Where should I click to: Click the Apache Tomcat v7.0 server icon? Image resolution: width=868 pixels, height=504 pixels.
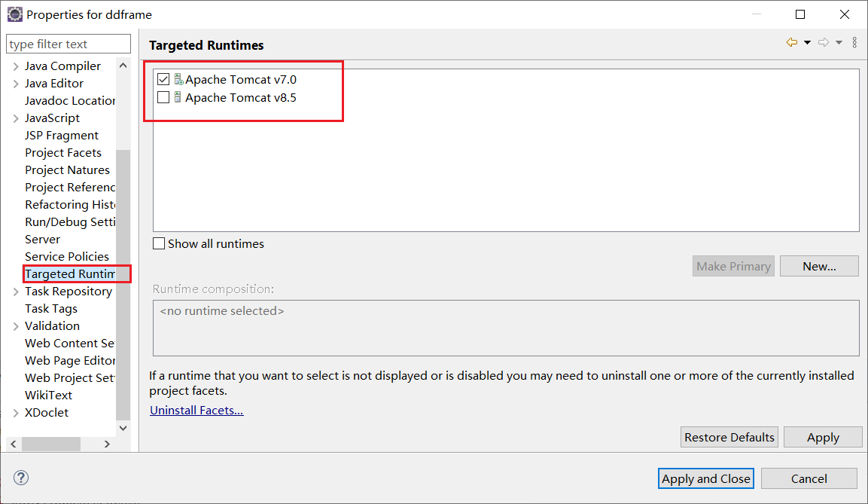coord(178,79)
